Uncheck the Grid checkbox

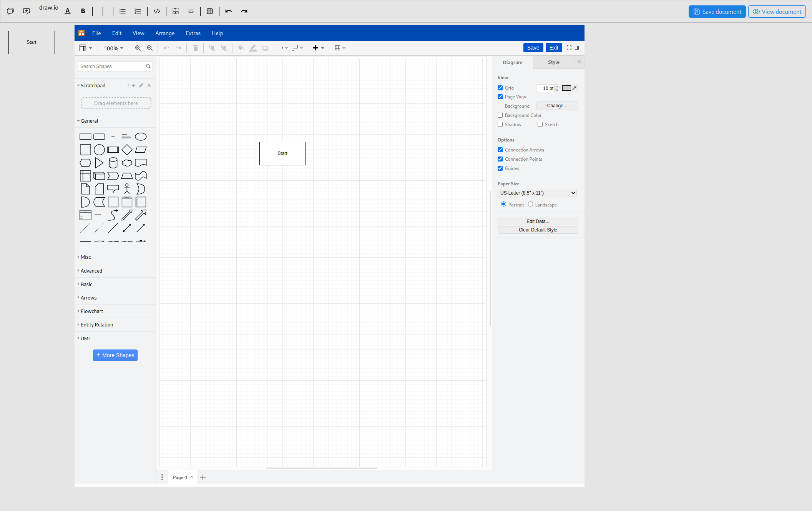tap(500, 88)
